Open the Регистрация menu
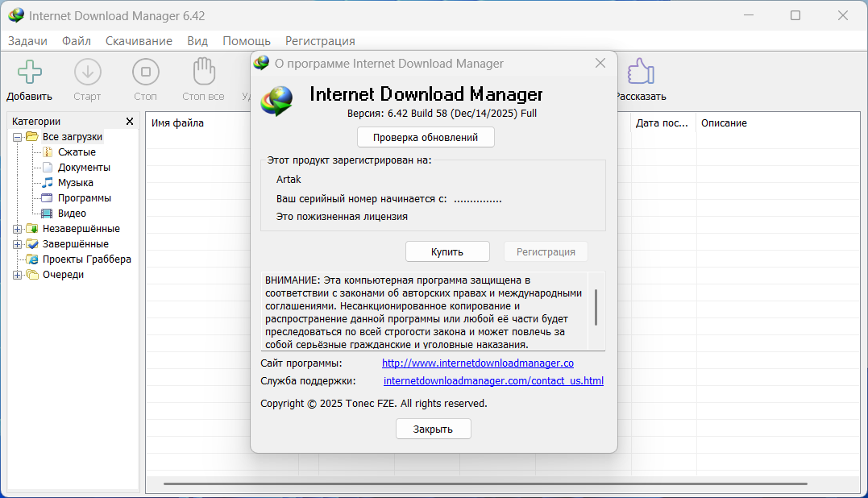 [320, 41]
